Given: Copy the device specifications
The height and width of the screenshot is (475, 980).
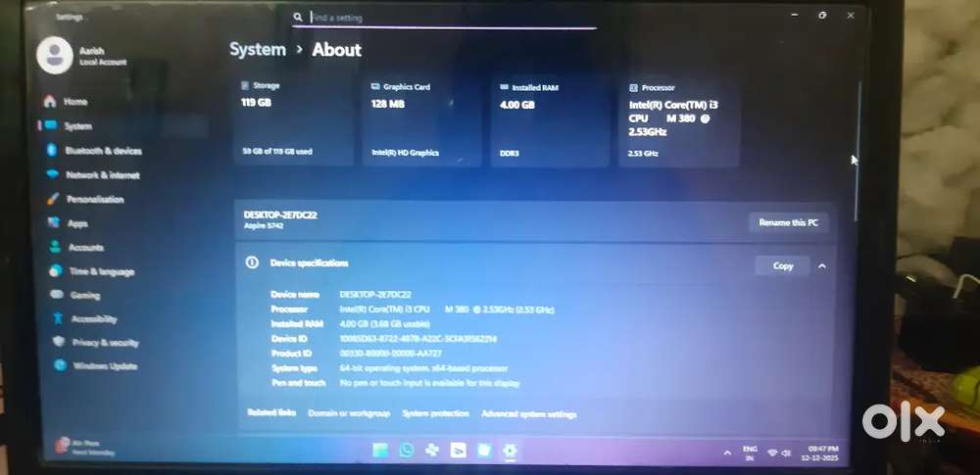Looking at the screenshot, I should click(782, 265).
